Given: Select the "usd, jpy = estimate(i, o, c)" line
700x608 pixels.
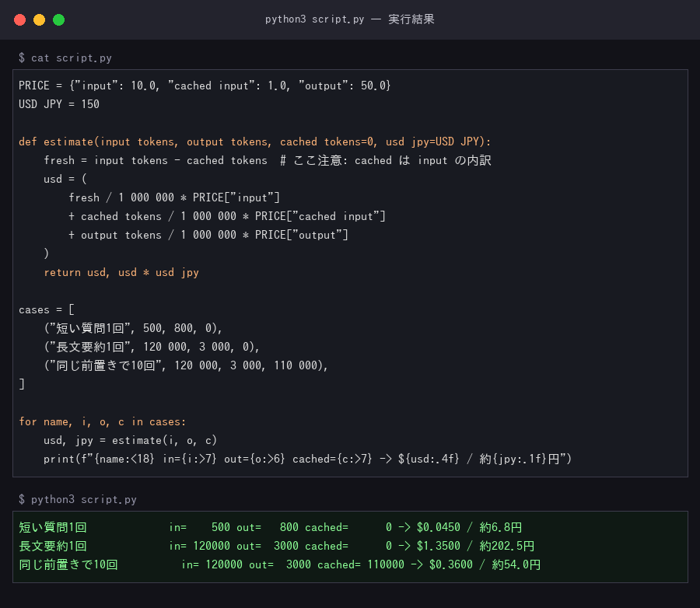Looking at the screenshot, I should pos(131,441).
